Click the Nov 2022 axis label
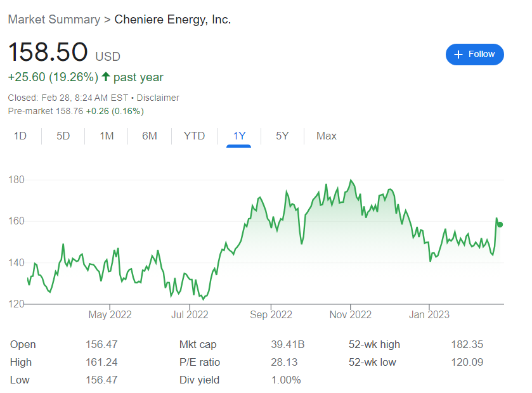The image size is (532, 393). tap(351, 314)
